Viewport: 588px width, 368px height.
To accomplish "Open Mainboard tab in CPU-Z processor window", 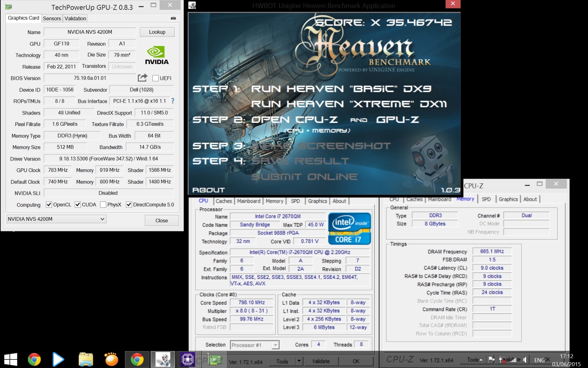I will pos(249,201).
